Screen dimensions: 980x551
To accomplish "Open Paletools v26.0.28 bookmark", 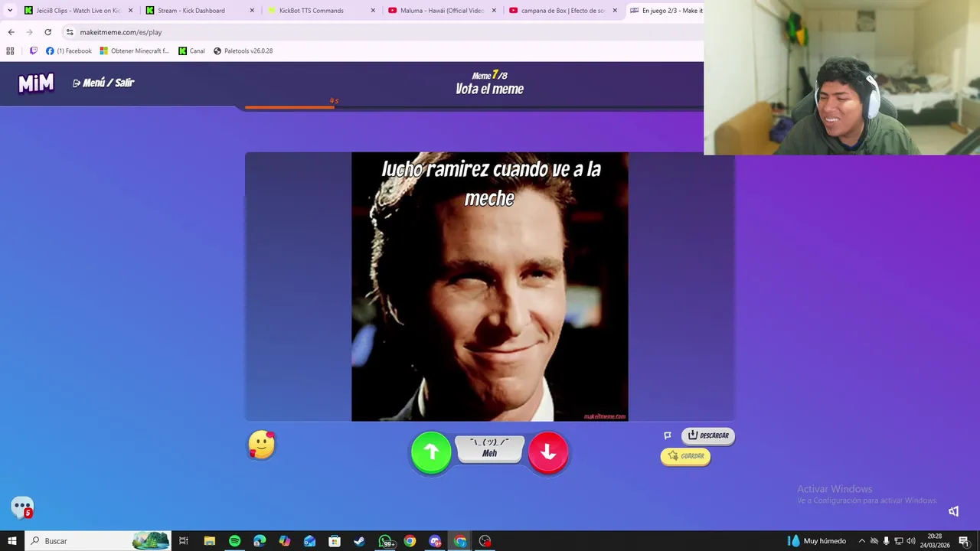I will point(243,51).
